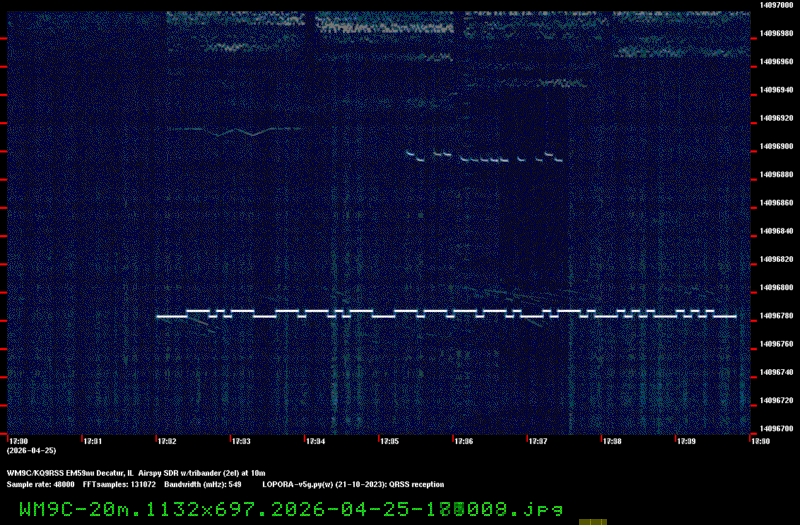The height and width of the screenshot is (525, 800).
Task: Click the 14096920 frequency label
Action: (x=777, y=118)
